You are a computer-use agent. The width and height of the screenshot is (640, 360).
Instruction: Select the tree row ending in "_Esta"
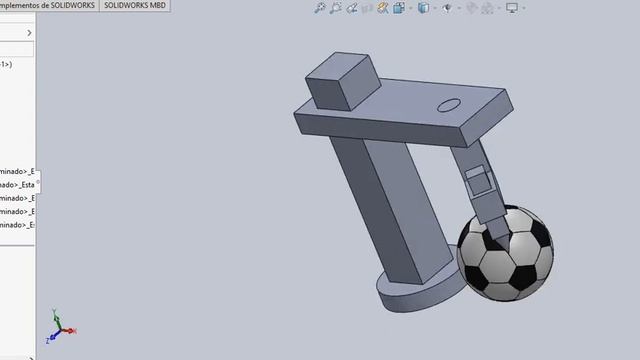click(18, 184)
